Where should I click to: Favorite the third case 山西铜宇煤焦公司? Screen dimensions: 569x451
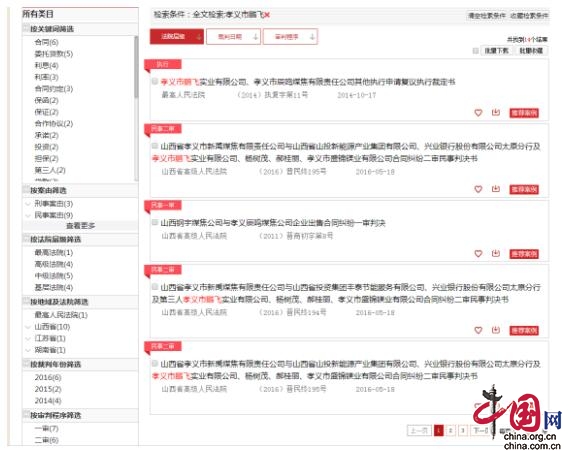pos(478,254)
